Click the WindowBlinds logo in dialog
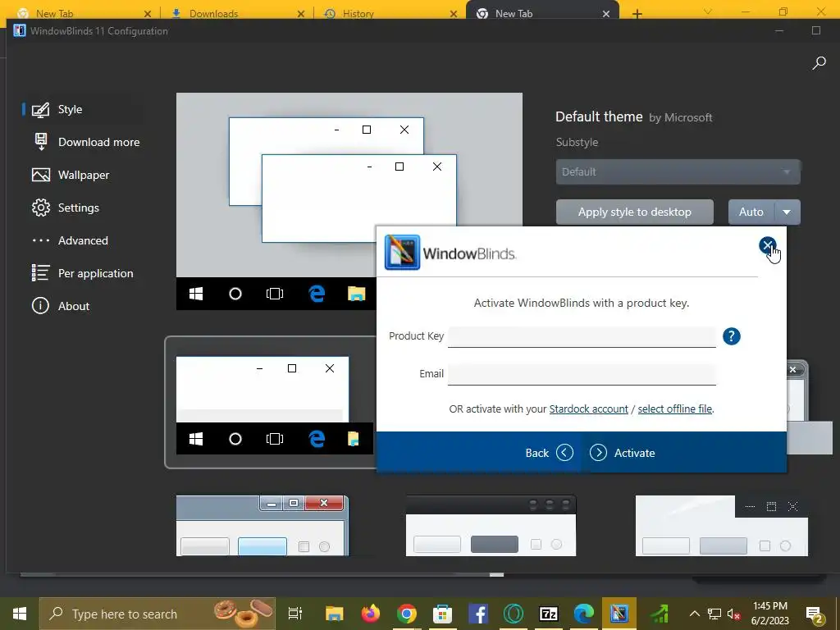This screenshot has width=840, height=630. pos(450,253)
